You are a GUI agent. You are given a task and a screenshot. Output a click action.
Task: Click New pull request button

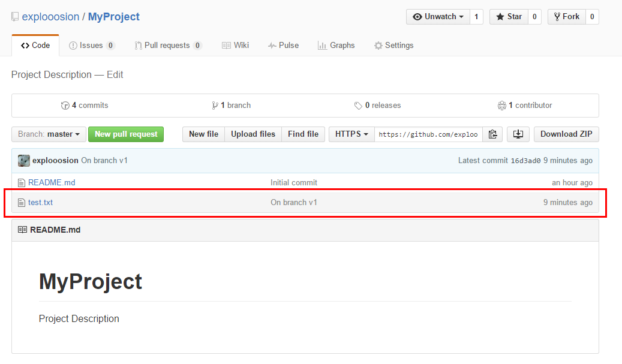126,134
